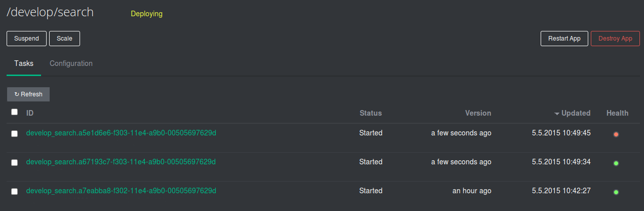Click the Suspend button
This screenshot has width=644, height=211.
(x=26, y=39)
